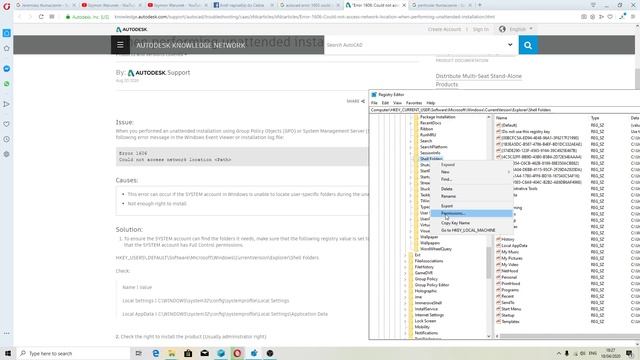Click the globe language icon

click(502, 29)
